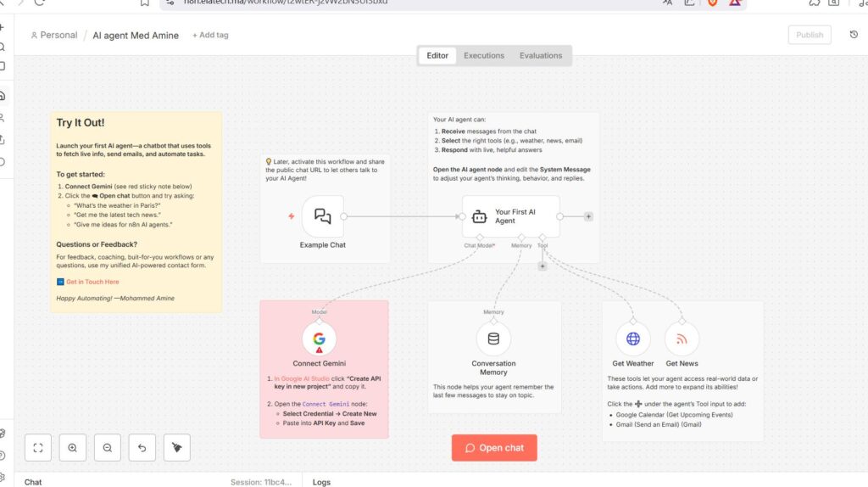
Task: Follow the Get in Touch Here link
Action: coord(92,282)
